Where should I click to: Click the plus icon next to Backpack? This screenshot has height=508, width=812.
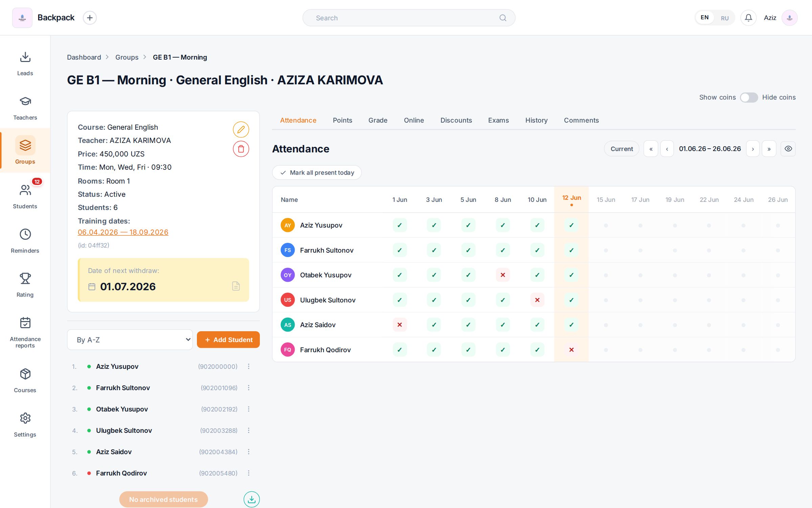coord(90,18)
